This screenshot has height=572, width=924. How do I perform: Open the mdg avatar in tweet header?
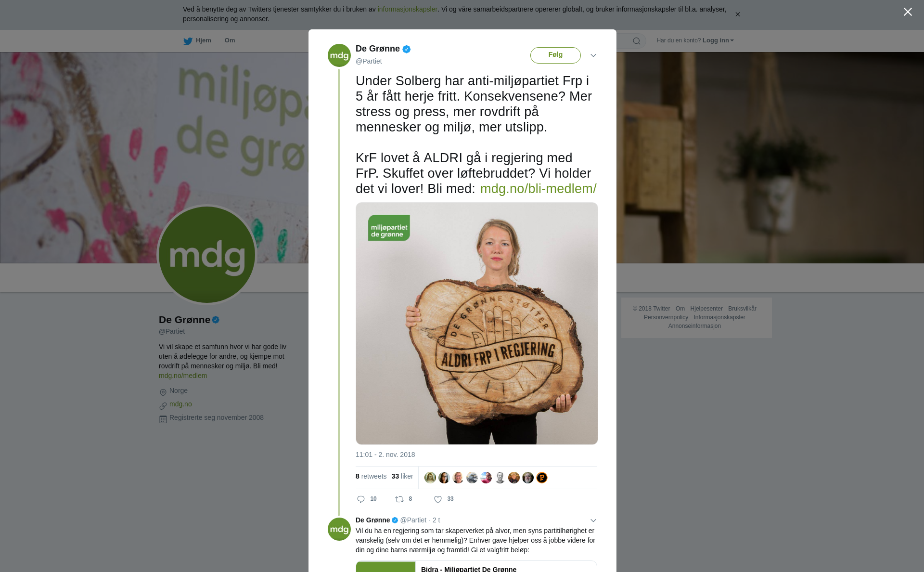tap(339, 55)
